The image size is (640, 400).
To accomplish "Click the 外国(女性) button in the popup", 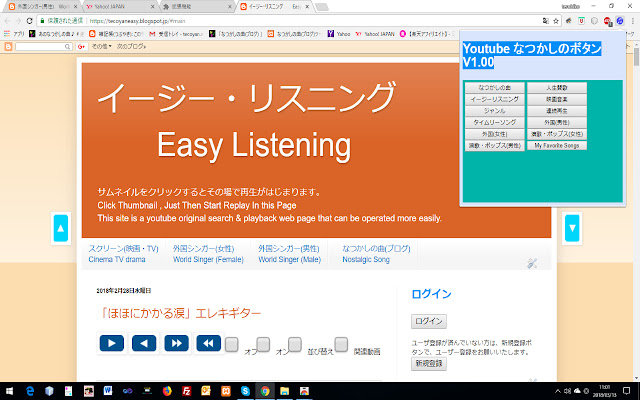I will 495,134.
